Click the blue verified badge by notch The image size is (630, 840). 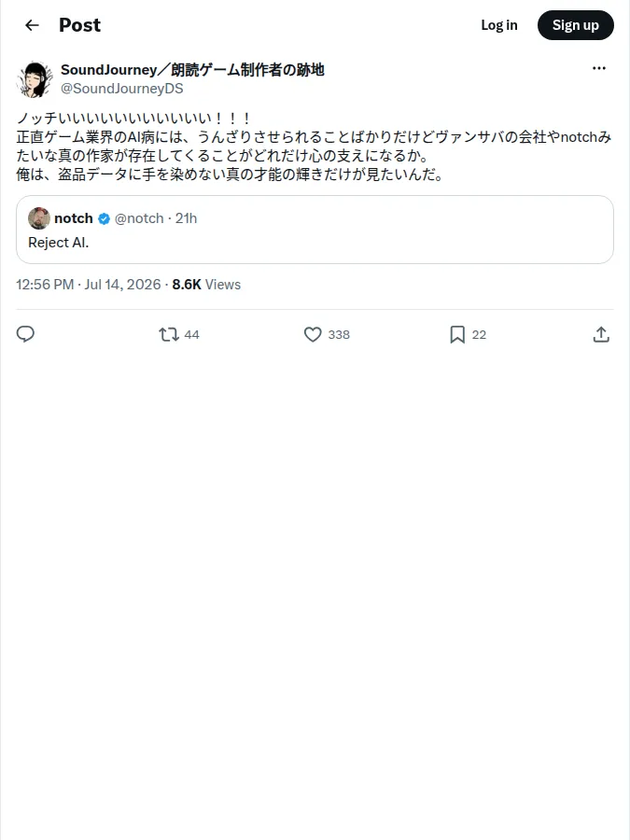tap(104, 218)
